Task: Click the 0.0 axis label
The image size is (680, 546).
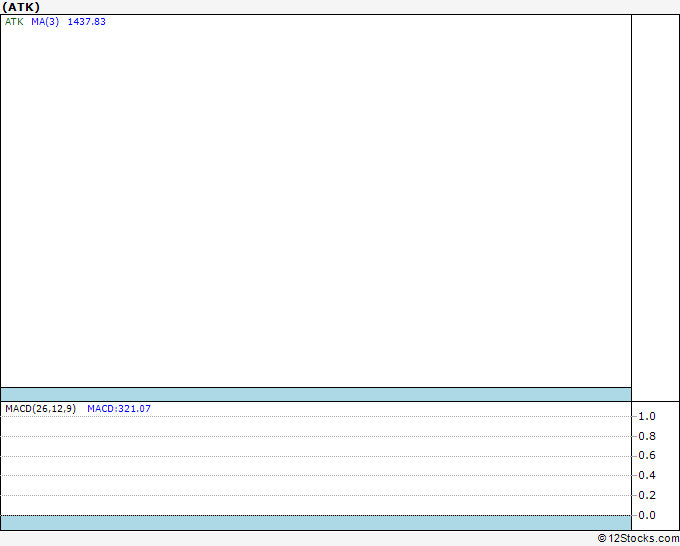Action: (647, 515)
